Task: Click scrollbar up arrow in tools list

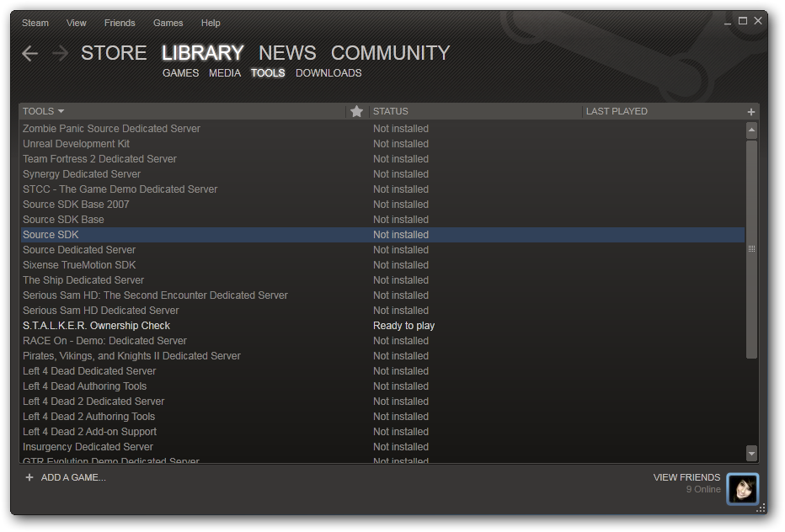Action: [751, 130]
